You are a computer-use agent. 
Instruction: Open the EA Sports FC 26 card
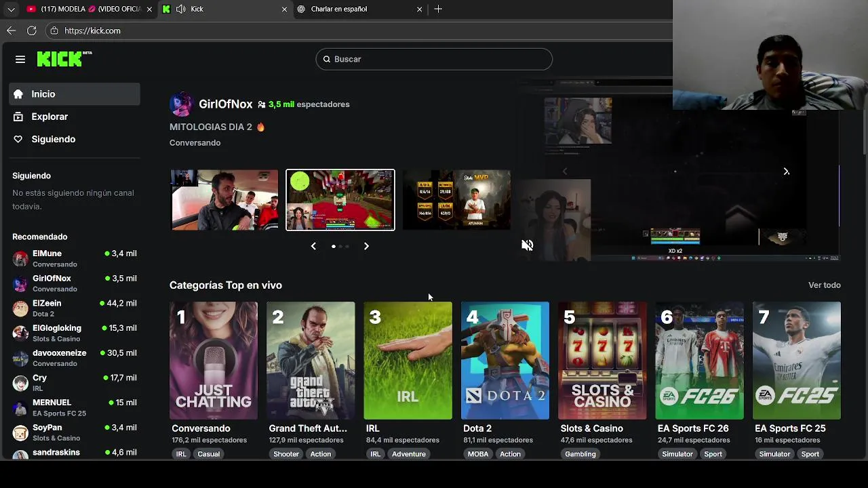coord(700,361)
